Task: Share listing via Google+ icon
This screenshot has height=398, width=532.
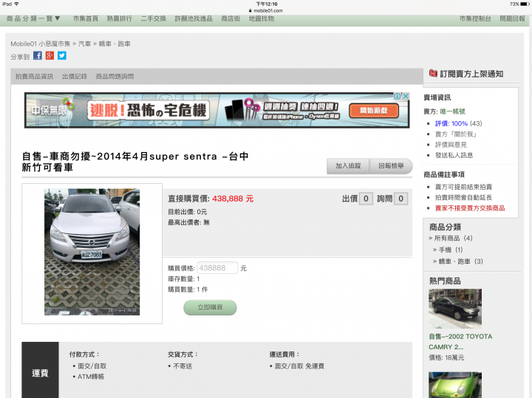Action: 50,55
